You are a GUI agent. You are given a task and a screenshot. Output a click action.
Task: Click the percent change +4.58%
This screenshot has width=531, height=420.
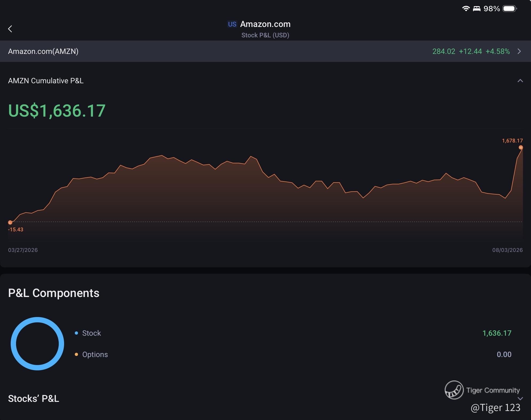coord(498,51)
